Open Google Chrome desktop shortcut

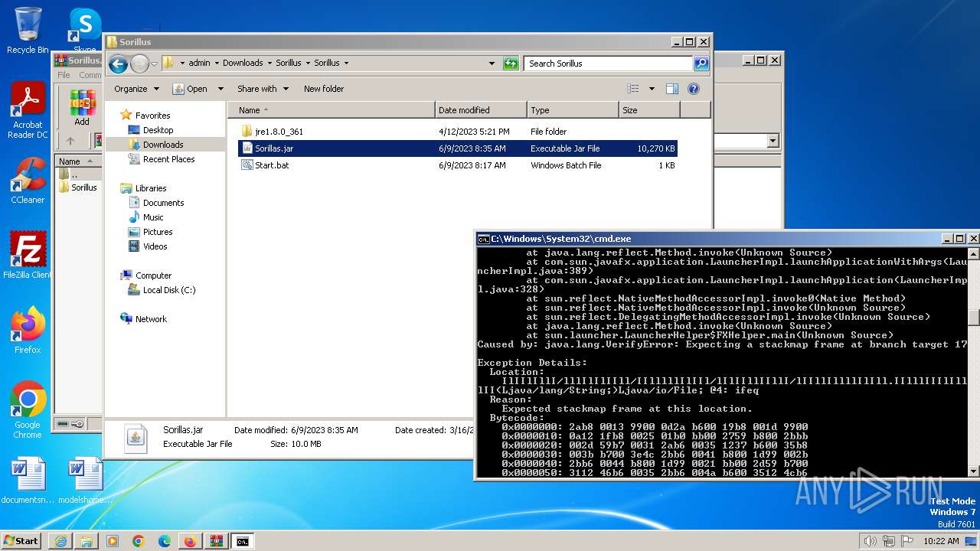point(28,410)
